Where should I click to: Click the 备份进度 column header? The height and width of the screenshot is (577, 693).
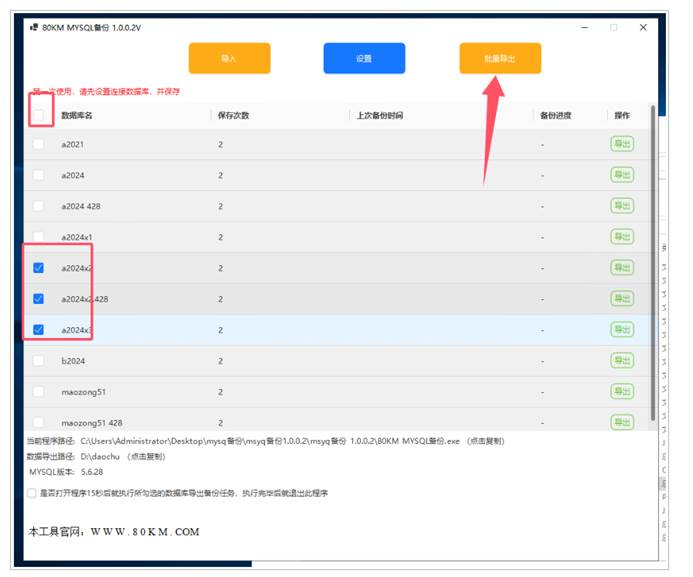click(556, 115)
